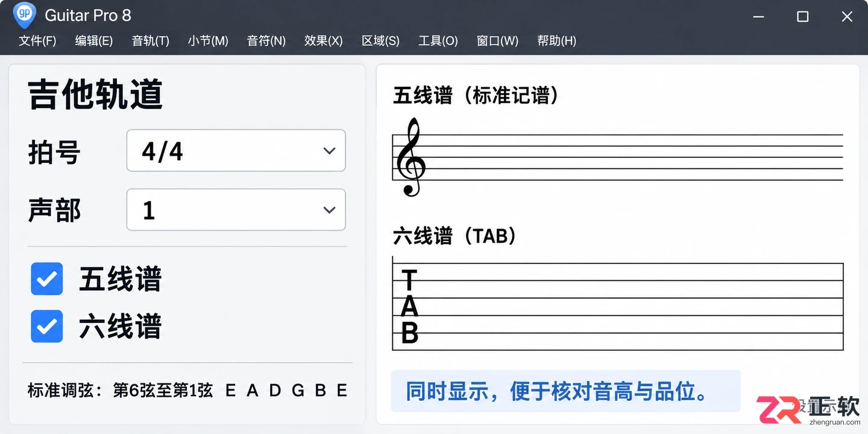Open the 音轨(T) menu
Image resolution: width=868 pixels, height=434 pixels.
(x=151, y=41)
